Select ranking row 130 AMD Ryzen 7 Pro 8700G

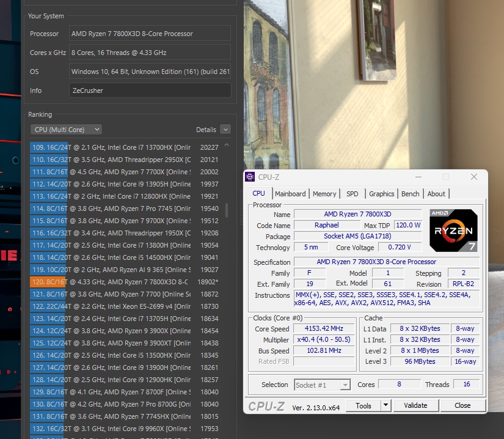[125, 404]
